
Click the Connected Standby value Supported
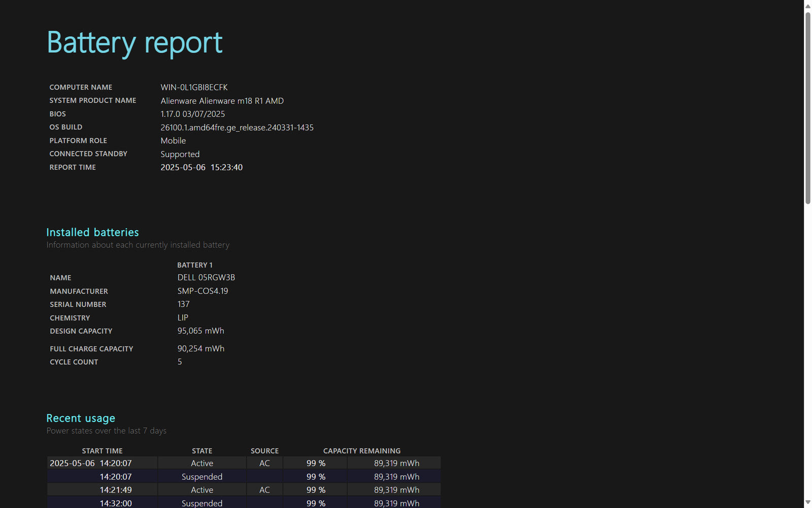coord(180,154)
